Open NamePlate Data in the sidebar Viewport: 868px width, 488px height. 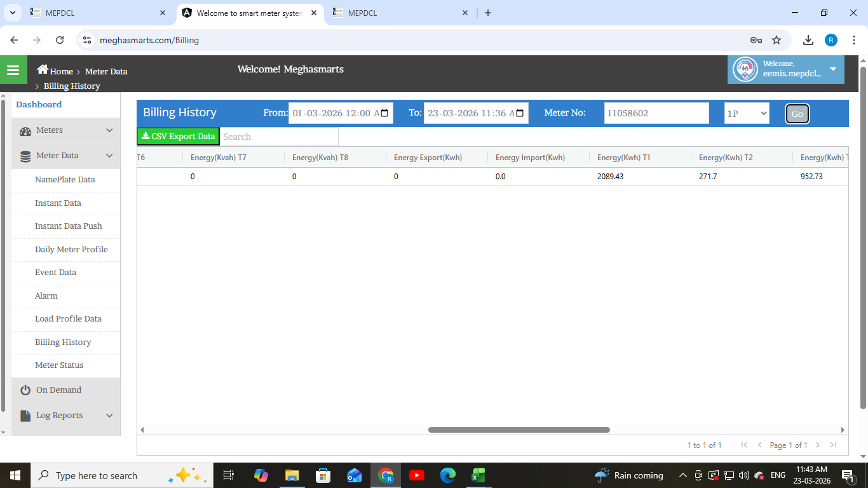point(65,180)
